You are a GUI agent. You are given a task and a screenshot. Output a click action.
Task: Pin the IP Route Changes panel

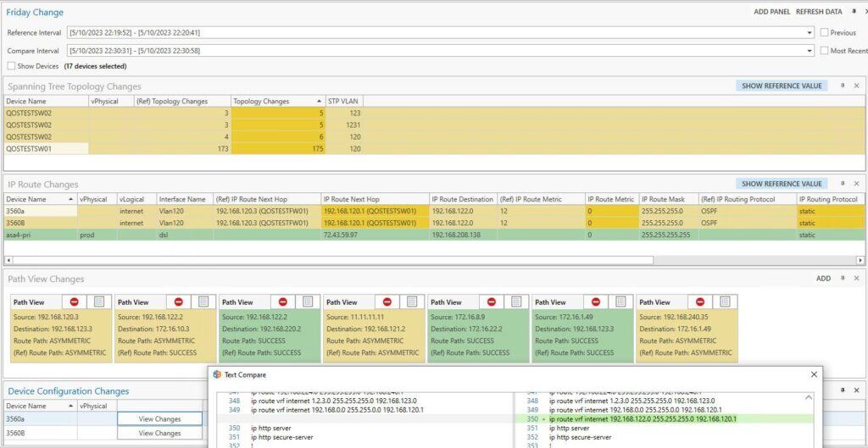[x=843, y=184]
